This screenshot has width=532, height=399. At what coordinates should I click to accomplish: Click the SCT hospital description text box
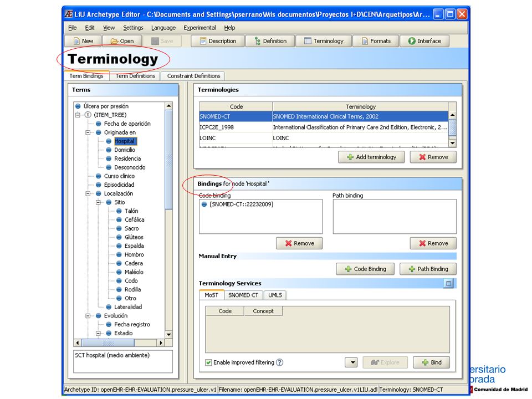tap(123, 361)
